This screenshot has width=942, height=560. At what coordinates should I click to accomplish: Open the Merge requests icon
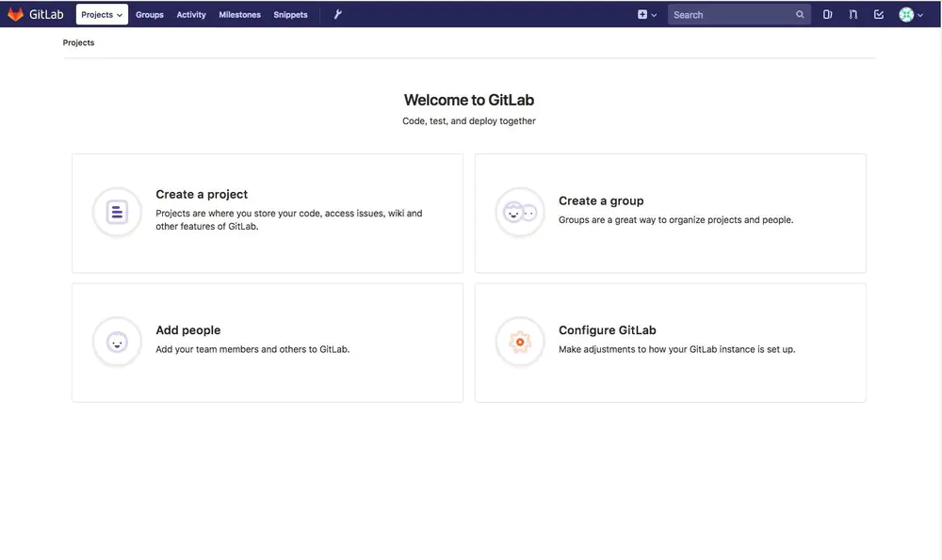[x=853, y=14]
